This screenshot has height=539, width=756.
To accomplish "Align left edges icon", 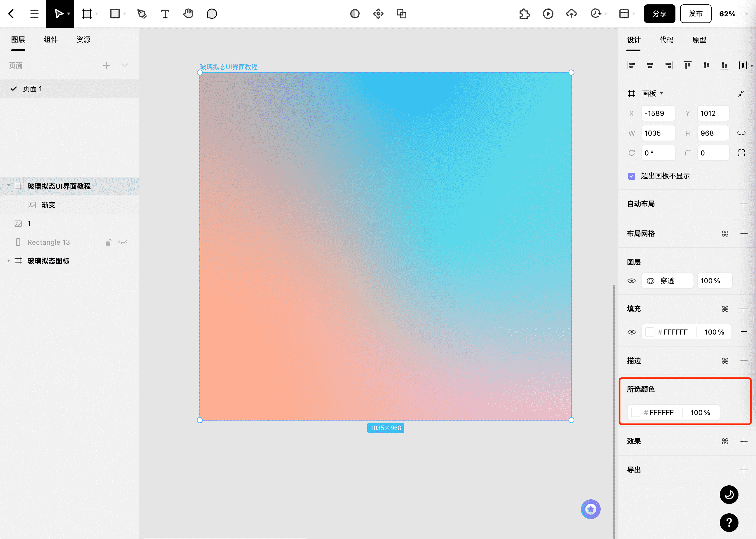I will click(x=631, y=65).
